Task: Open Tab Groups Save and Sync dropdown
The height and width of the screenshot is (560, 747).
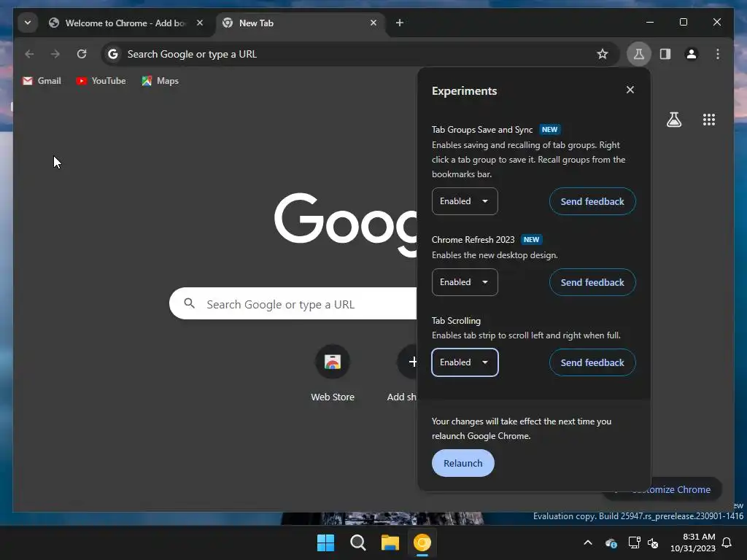Action: coord(465,201)
